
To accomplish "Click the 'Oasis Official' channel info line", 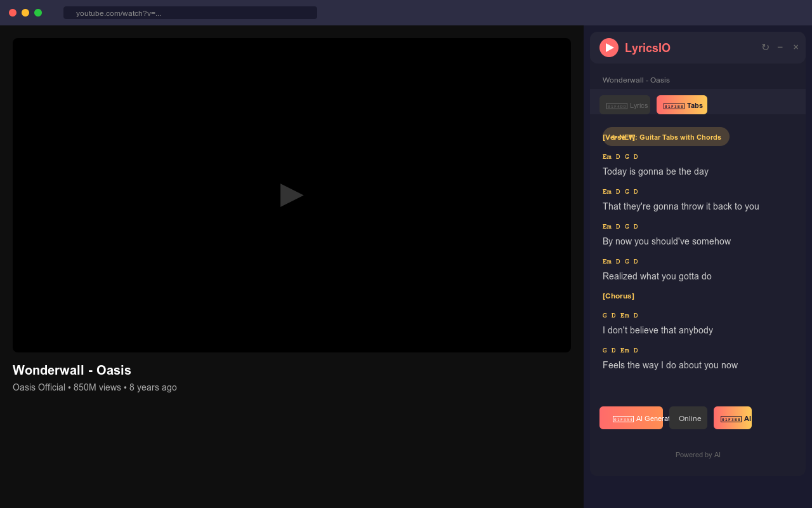I will 95,387.
